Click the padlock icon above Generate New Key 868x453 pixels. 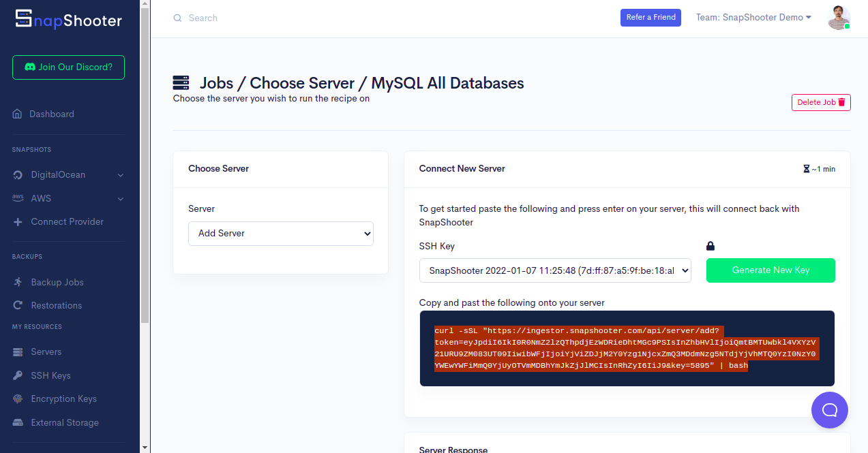(710, 246)
